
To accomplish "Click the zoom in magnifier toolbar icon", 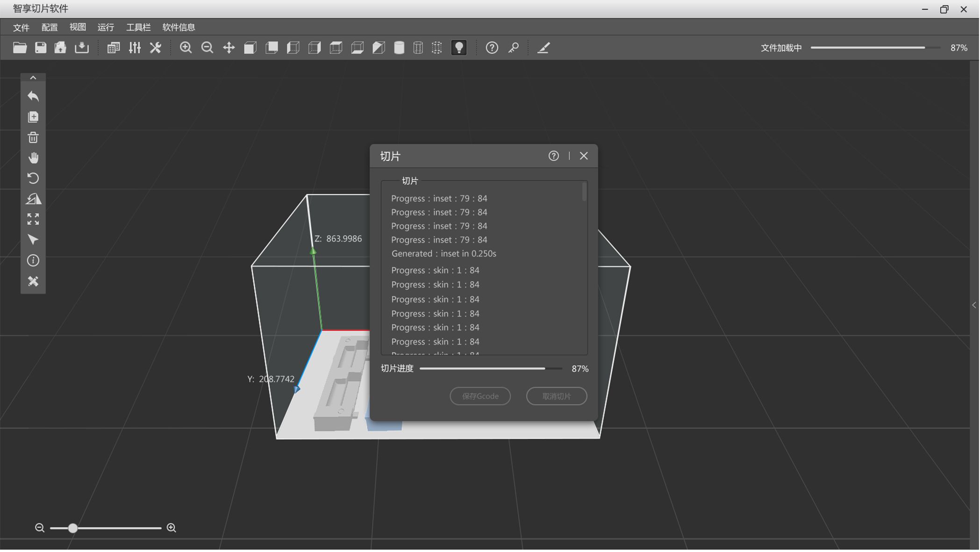I will 186,48.
